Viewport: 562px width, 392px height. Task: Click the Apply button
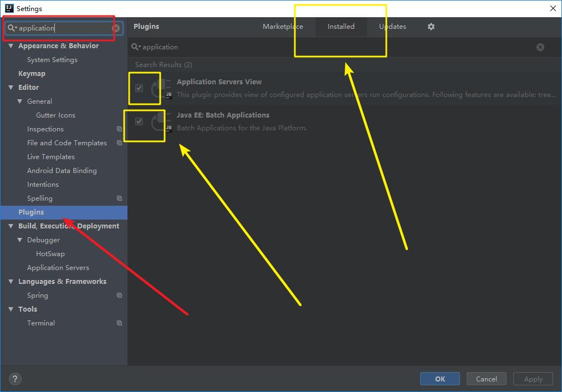click(533, 379)
